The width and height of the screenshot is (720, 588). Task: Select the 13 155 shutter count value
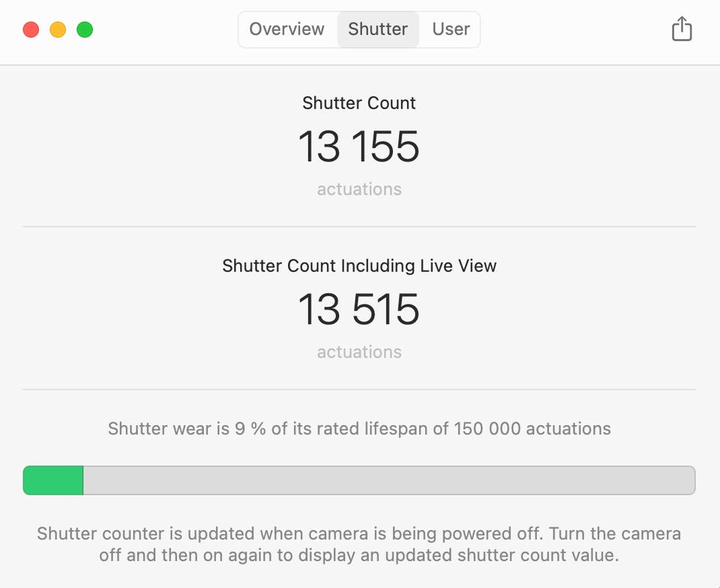358,146
